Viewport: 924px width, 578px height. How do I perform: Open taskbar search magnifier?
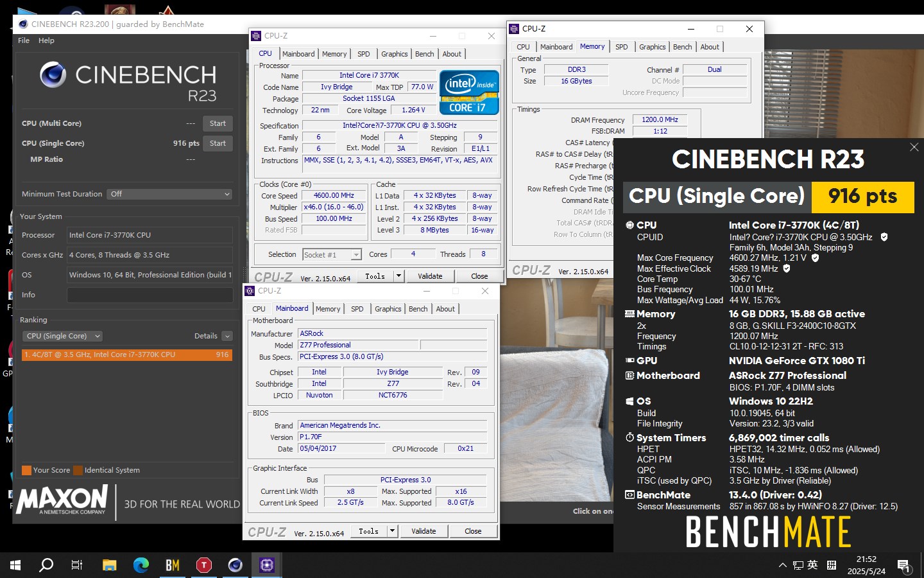46,565
